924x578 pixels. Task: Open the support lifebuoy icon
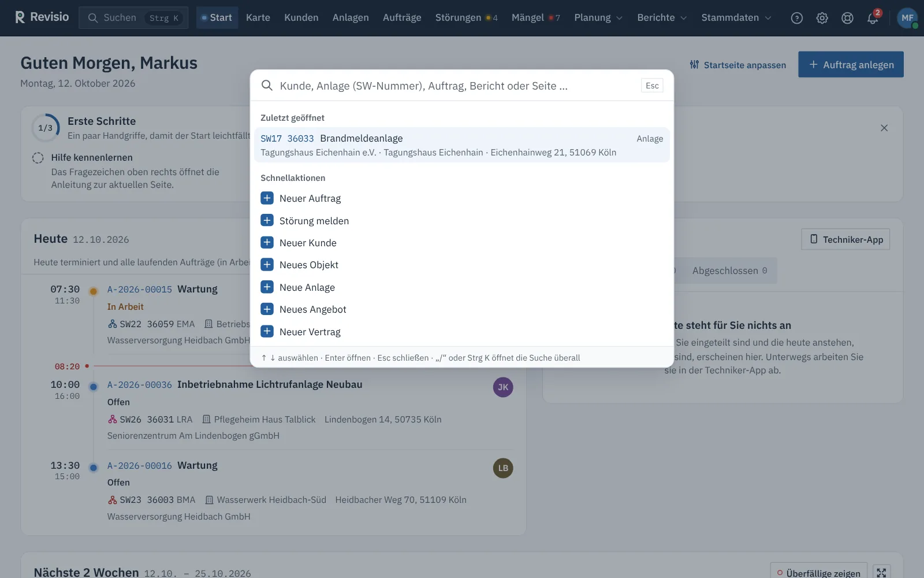tap(847, 18)
